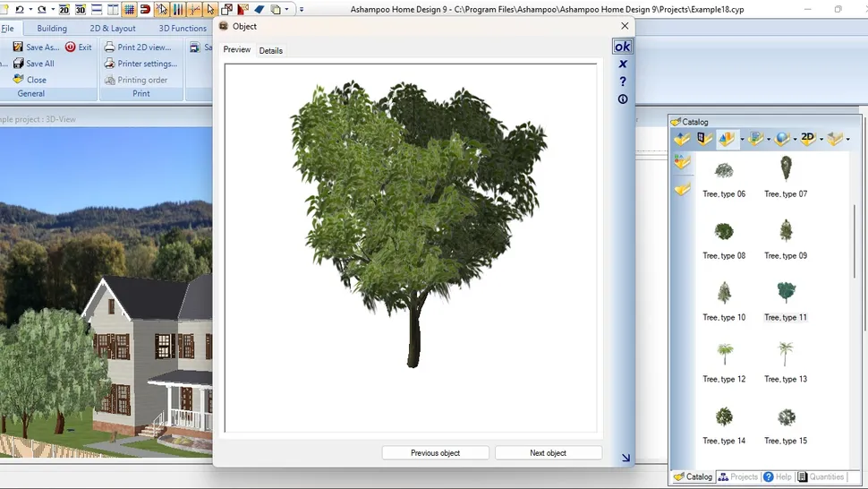The height and width of the screenshot is (489, 868).
Task: Switch to 3D view in quick toolbar
Action: point(81,10)
